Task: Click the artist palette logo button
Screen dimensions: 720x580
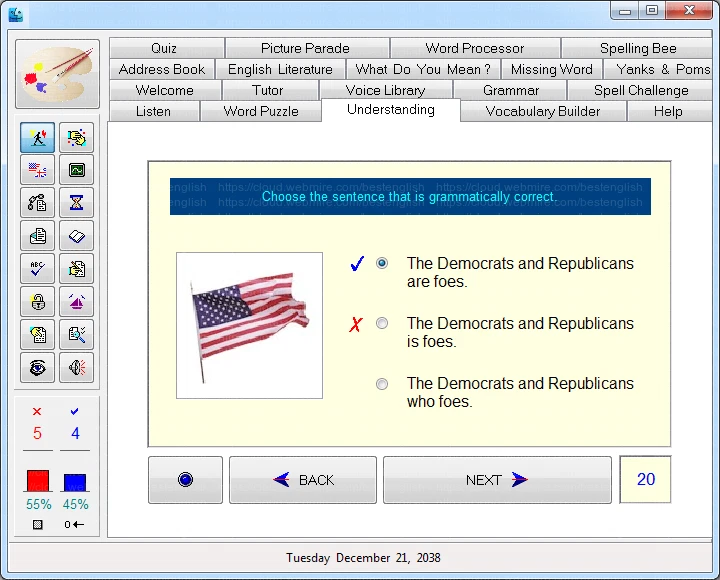Action: [57, 74]
